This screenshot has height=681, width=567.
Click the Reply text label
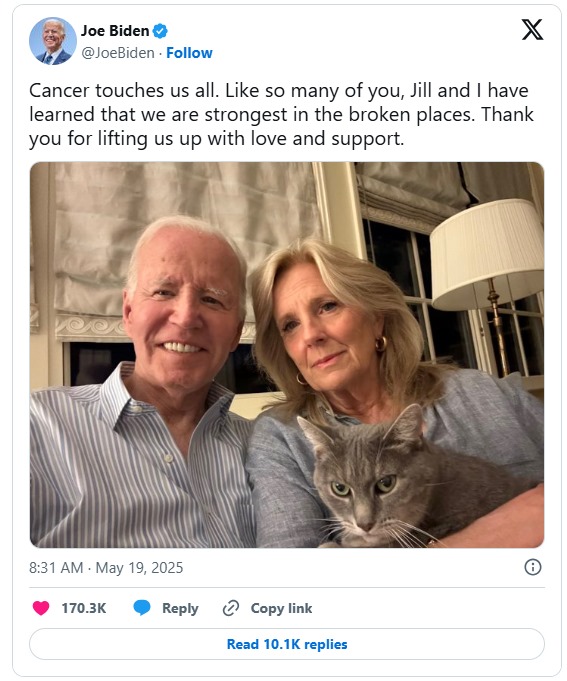tap(180, 608)
